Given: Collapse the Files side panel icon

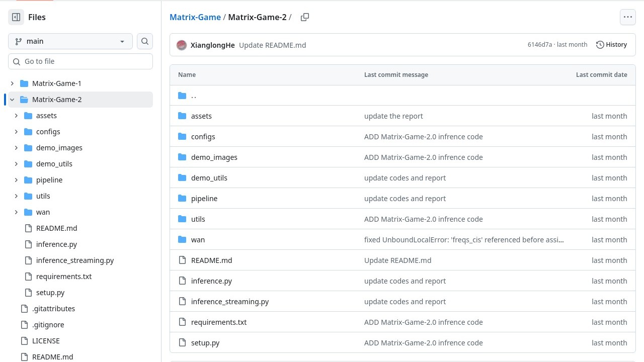Looking at the screenshot, I should pyautogui.click(x=16, y=17).
